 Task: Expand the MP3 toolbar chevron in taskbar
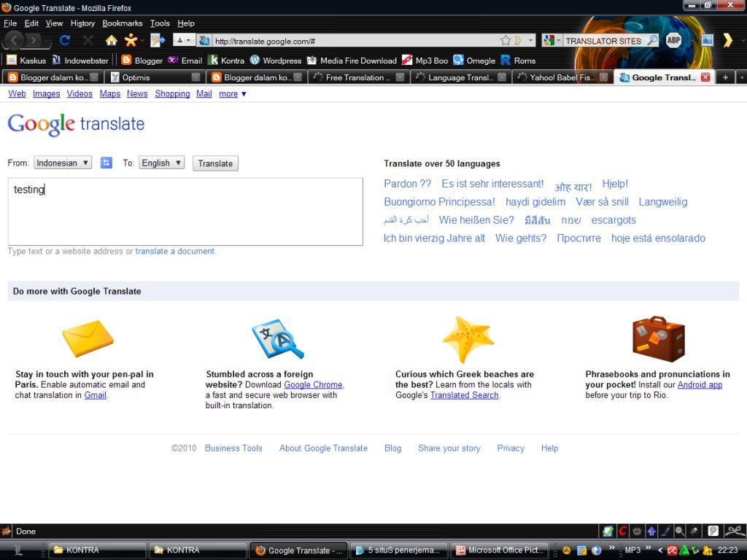(648, 548)
